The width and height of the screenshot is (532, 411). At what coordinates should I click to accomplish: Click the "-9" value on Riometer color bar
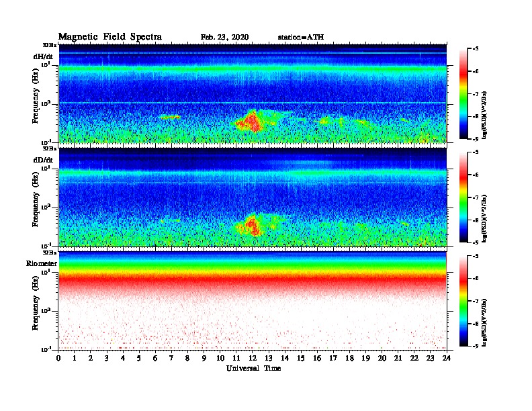point(476,346)
